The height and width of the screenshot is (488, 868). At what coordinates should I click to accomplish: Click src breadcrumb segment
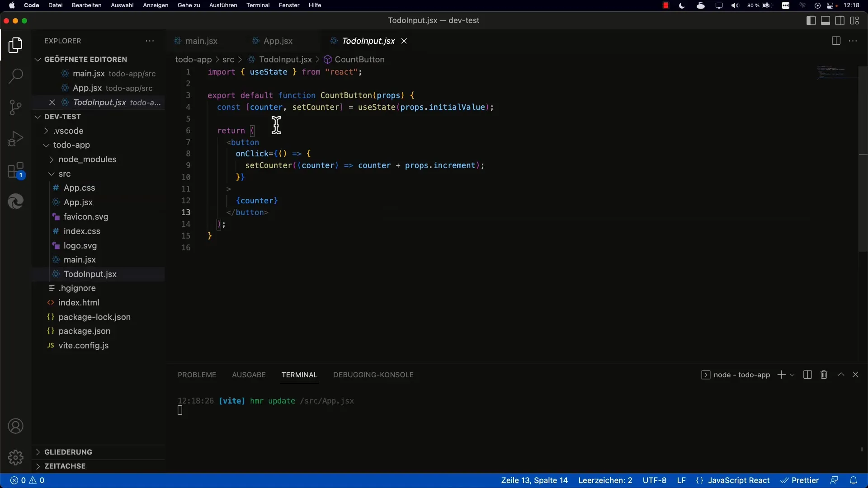click(228, 60)
